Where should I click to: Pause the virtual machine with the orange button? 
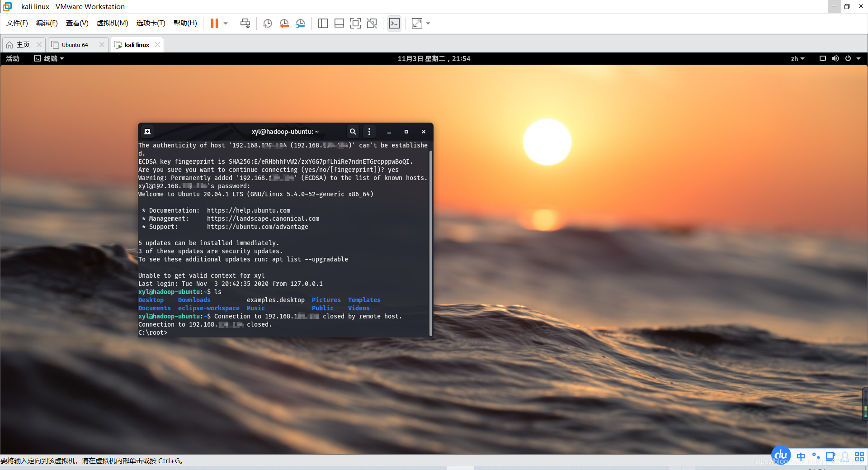coord(214,24)
